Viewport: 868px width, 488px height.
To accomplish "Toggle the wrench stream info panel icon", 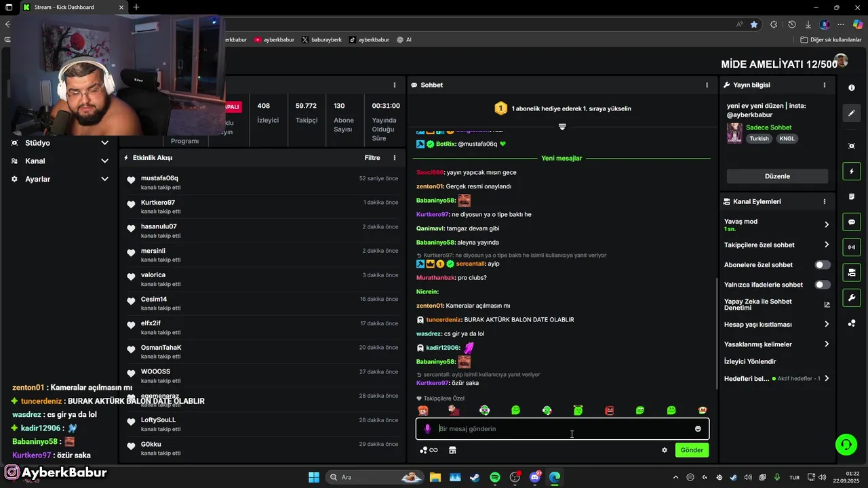I will pos(852,298).
